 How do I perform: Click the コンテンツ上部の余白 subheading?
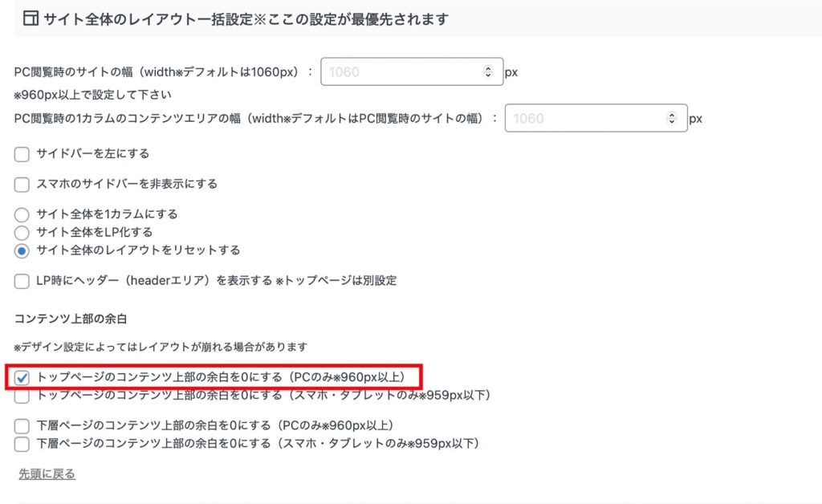coord(71,319)
